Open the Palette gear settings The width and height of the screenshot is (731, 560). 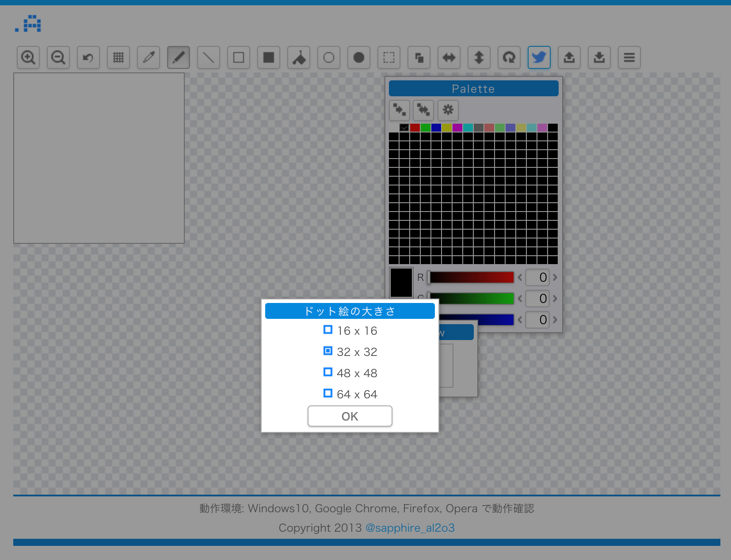(448, 110)
